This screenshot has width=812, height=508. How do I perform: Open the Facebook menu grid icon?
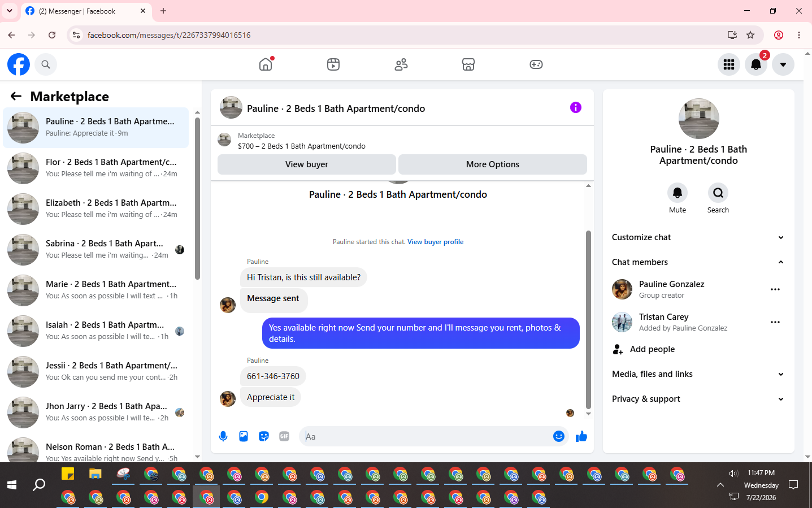tap(729, 64)
